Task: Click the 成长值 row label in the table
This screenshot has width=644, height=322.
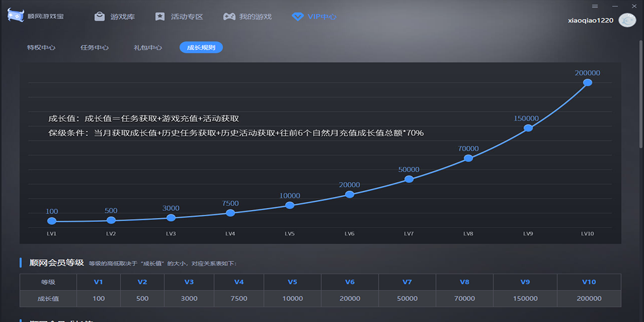Action: pos(48,298)
